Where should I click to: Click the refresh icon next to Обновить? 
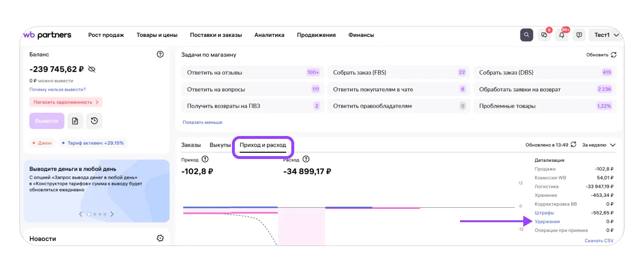(x=613, y=55)
